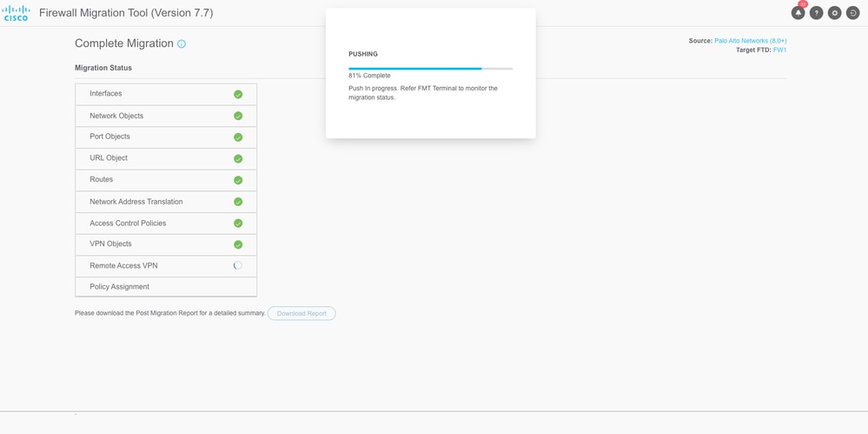Click the logout icon in header
The width and height of the screenshot is (868, 434).
[x=852, y=13]
